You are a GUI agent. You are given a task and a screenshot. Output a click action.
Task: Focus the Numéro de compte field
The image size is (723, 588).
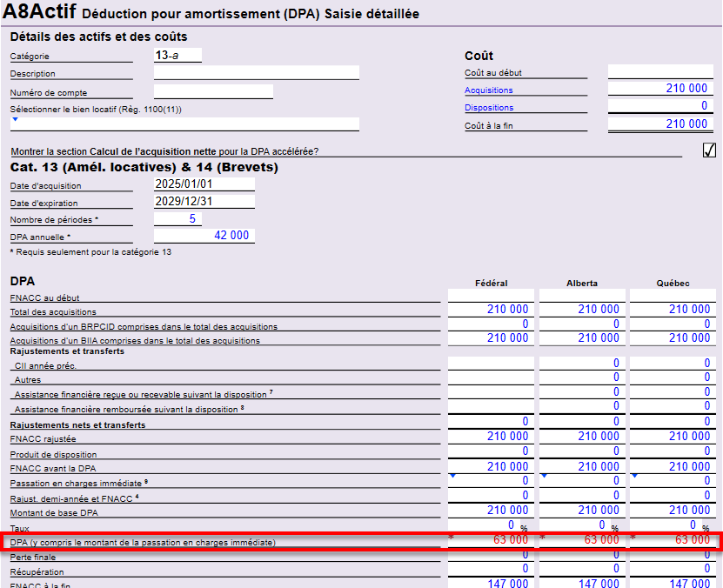click(x=213, y=91)
